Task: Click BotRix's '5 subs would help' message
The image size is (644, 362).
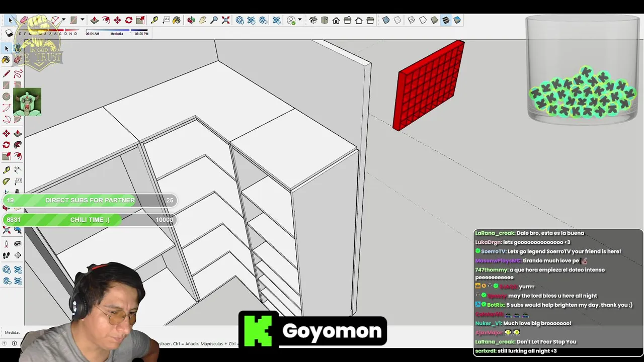Action: tap(553, 305)
